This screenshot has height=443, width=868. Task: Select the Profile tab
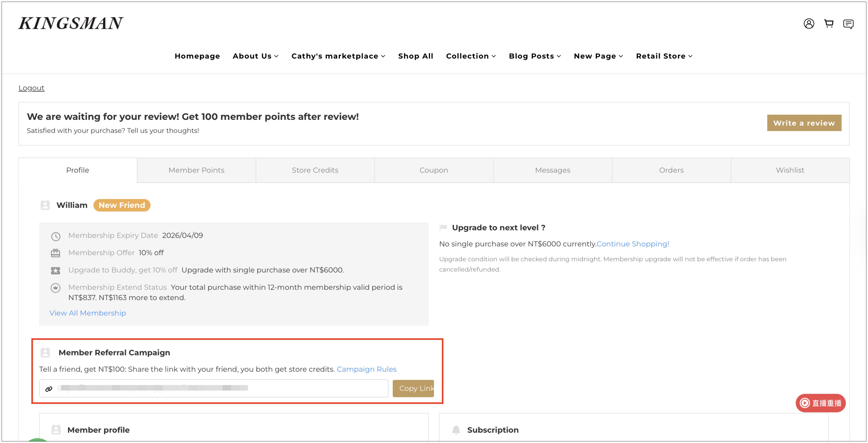point(78,170)
